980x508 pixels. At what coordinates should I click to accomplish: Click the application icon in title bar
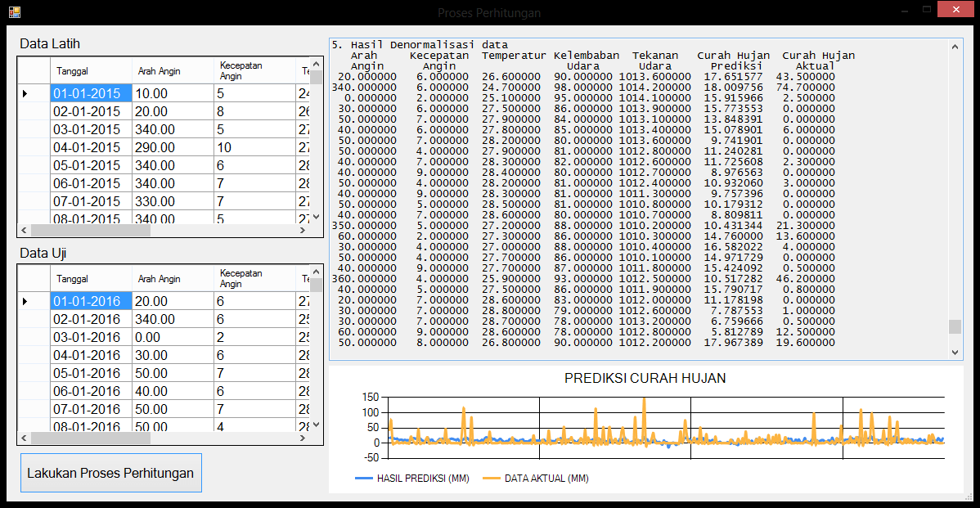coord(14,12)
